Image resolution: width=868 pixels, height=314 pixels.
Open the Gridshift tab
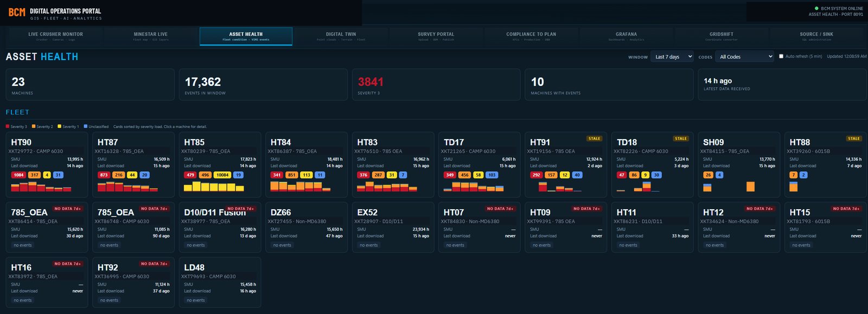click(x=722, y=36)
